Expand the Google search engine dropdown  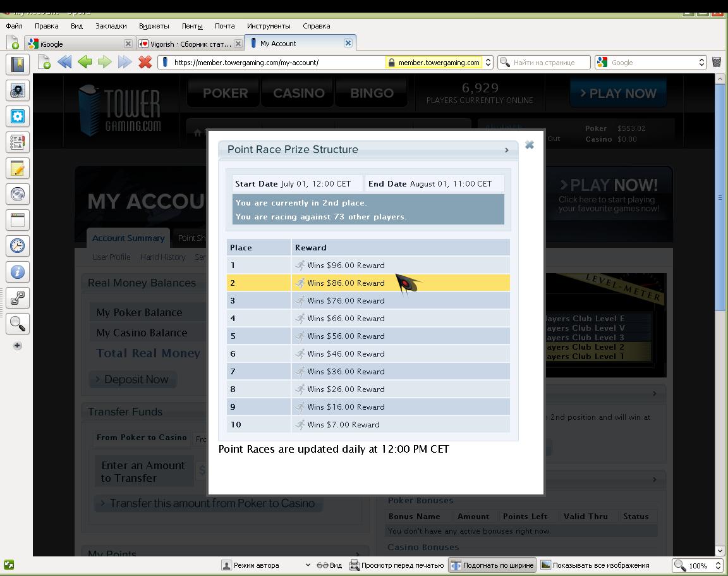[x=701, y=63]
